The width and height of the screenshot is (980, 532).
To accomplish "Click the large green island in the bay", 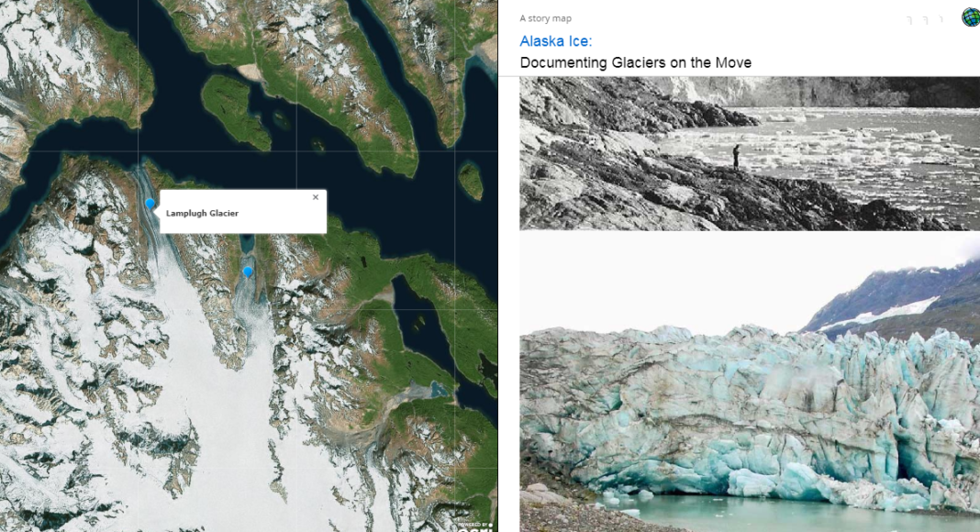I will (235, 108).
